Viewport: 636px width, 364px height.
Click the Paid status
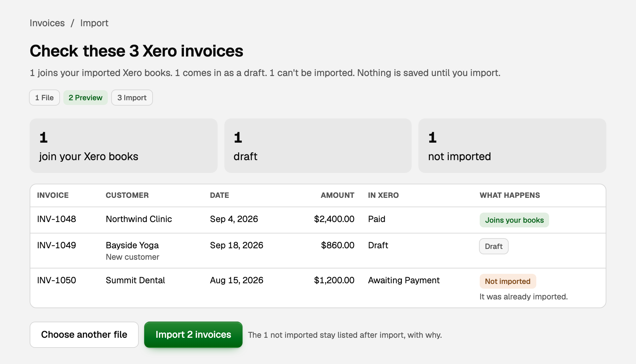[377, 219]
